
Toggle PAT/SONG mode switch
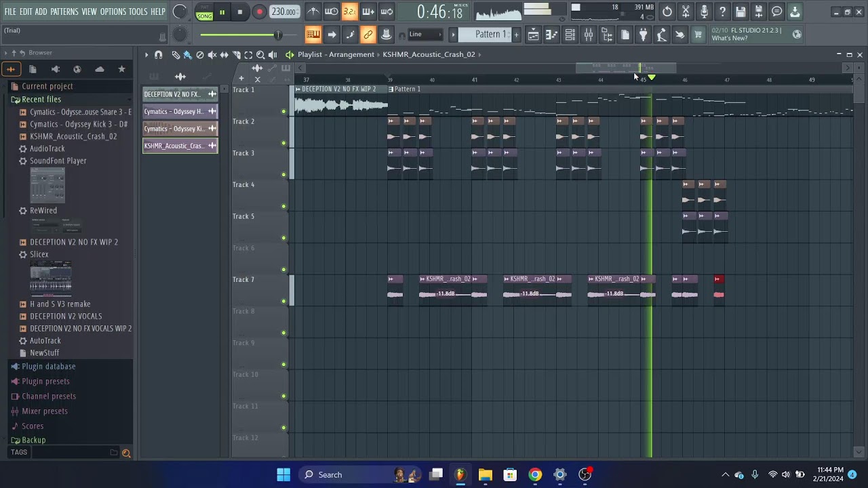coord(204,12)
